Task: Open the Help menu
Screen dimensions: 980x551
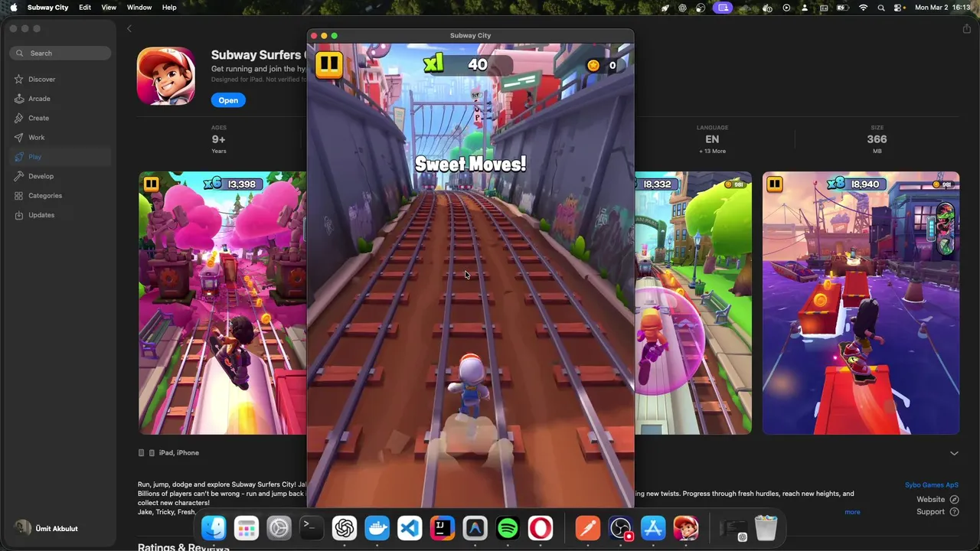Action: [169, 8]
